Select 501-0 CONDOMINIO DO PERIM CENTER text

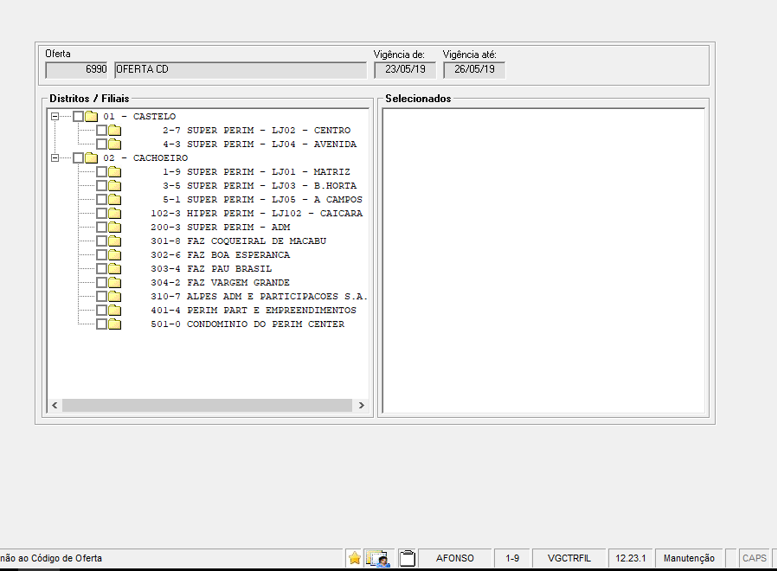coord(247,325)
